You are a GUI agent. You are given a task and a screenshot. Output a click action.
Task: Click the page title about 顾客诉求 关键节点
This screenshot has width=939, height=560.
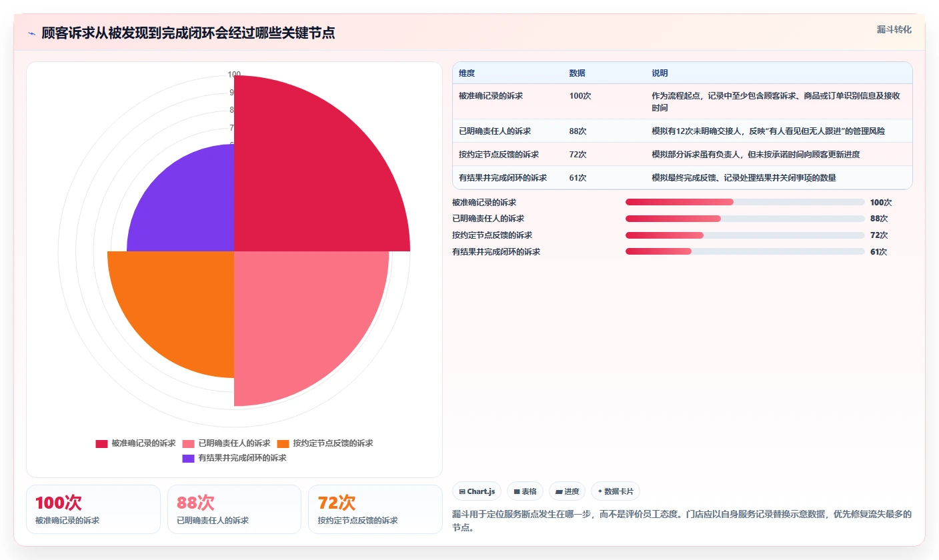[x=188, y=33]
